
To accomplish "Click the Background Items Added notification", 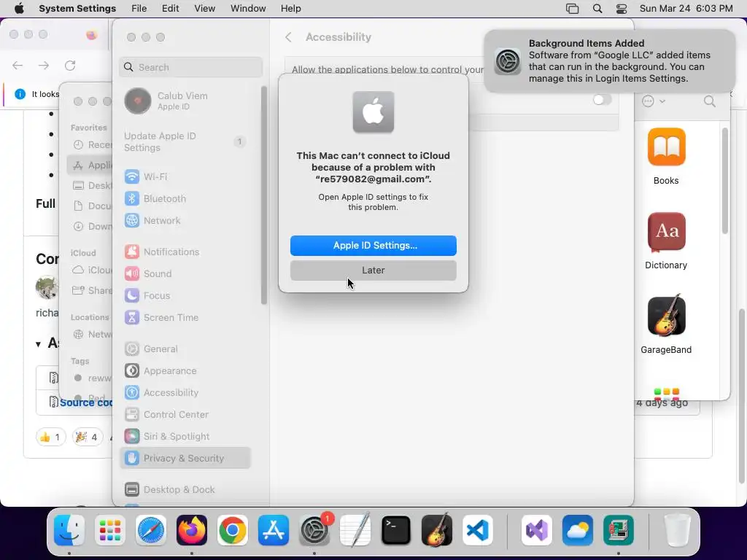I will pos(609,61).
